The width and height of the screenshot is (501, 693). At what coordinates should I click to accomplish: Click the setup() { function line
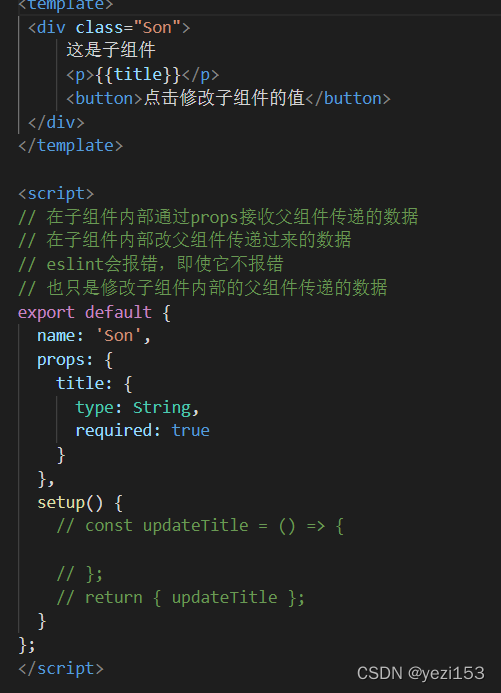(80, 503)
